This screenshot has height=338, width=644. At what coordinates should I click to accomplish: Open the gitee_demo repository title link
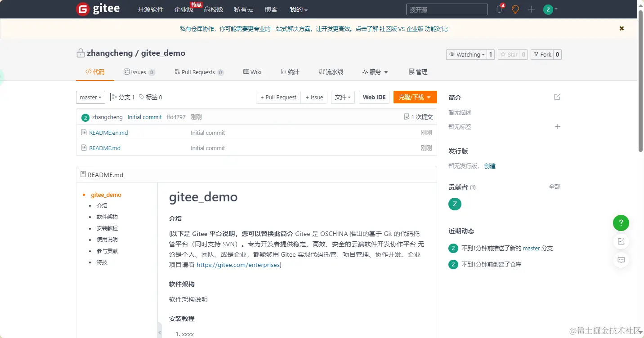coord(163,53)
